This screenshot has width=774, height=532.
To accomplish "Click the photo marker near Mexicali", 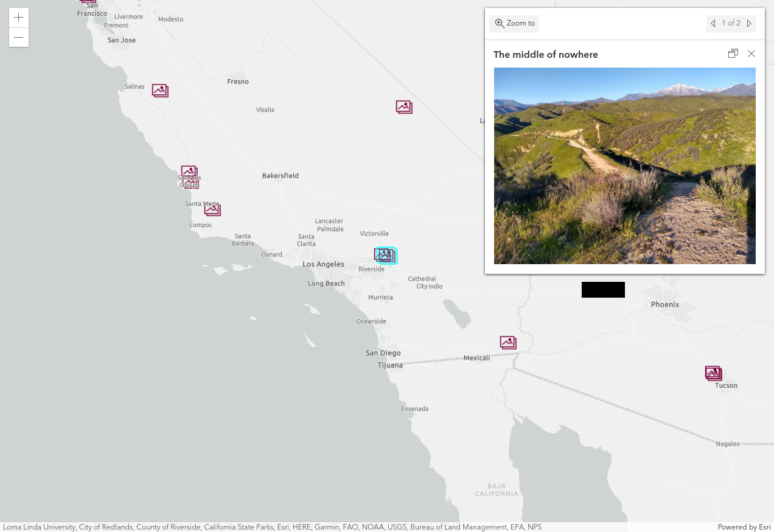I will (x=508, y=342).
